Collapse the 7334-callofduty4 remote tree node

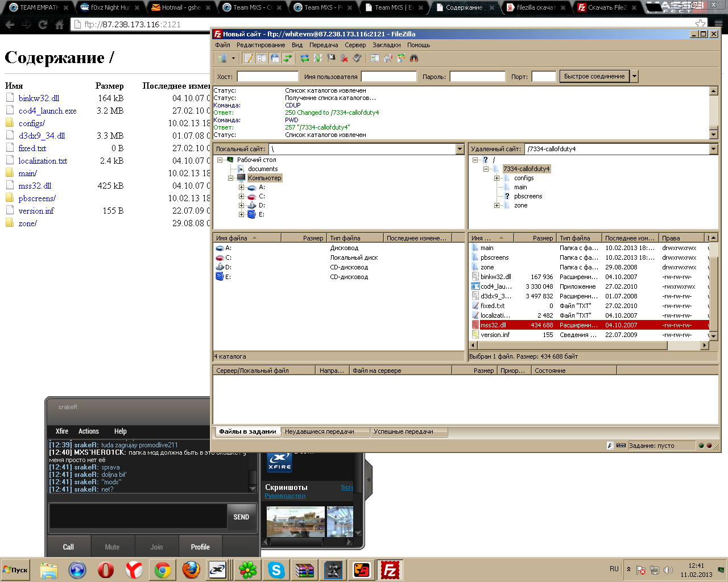pyautogui.click(x=486, y=169)
